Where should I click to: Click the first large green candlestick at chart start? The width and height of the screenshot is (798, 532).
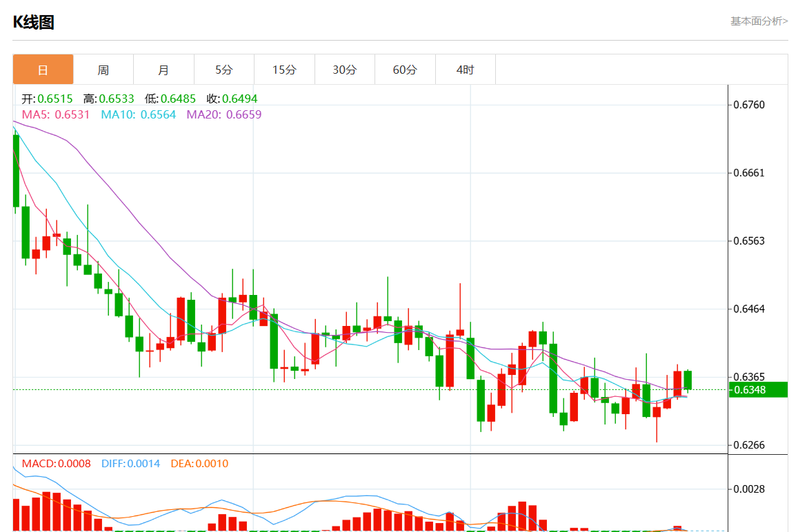[x=17, y=171]
